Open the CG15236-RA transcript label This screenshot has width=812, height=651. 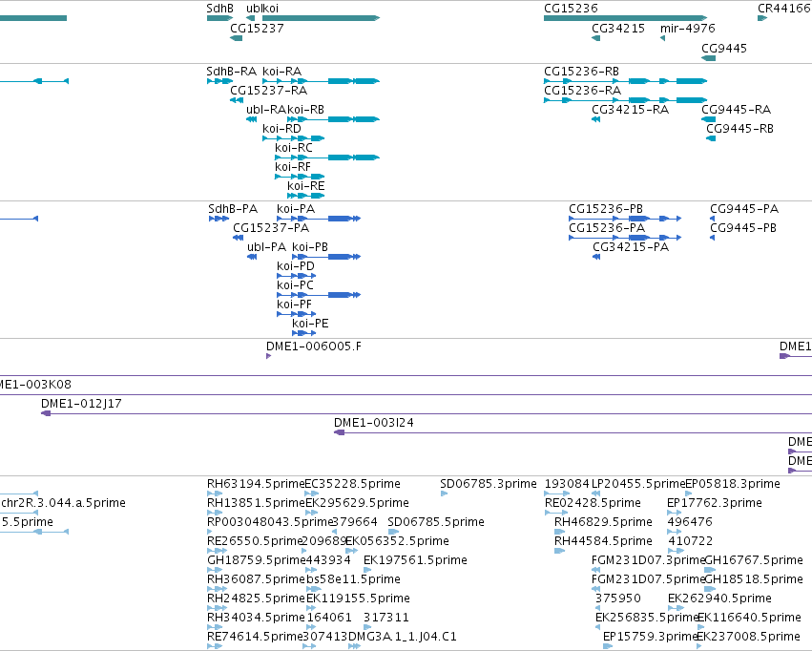click(582, 90)
